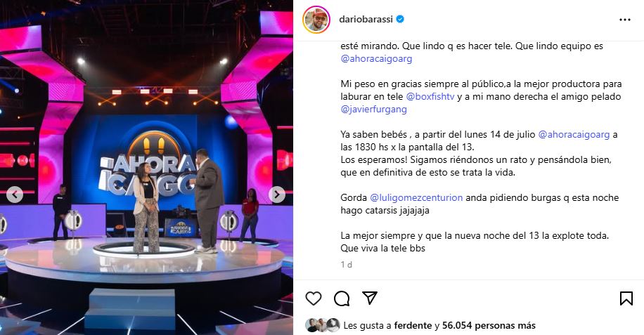
Task: Click the Ahora Caigo studio photo
Action: [147, 167]
